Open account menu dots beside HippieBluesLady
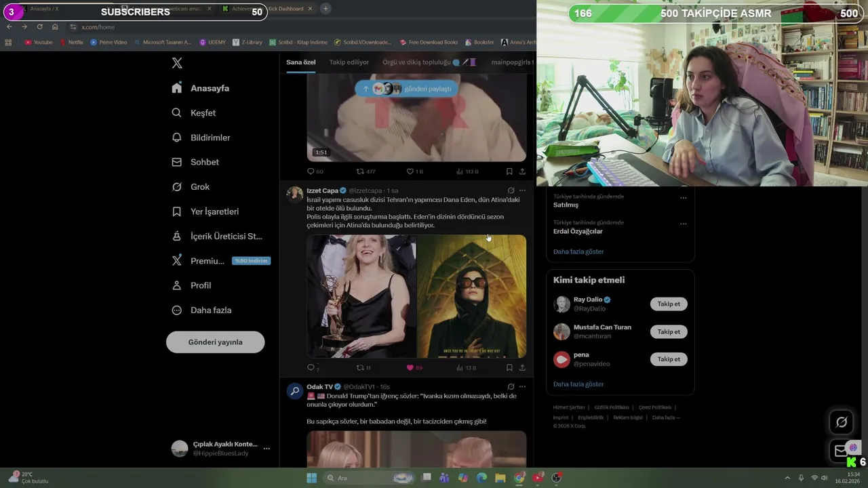Screen dimensions: 868x488 (x=267, y=449)
